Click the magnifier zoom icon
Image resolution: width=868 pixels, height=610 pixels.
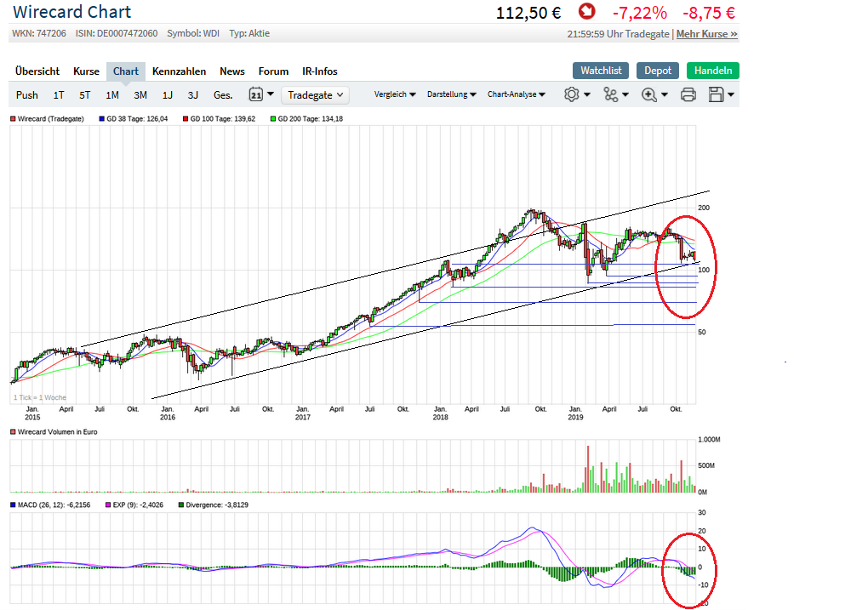click(x=648, y=94)
